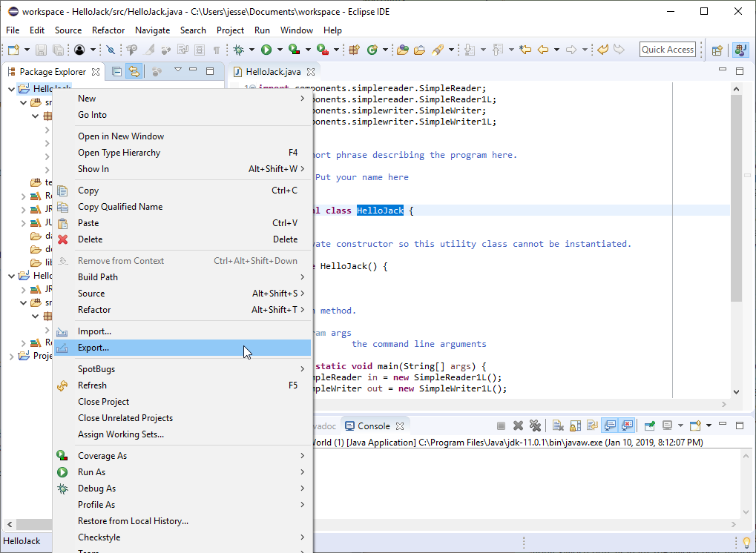This screenshot has width=756, height=553.
Task: Open the Java perspective icon
Action: [x=740, y=50]
